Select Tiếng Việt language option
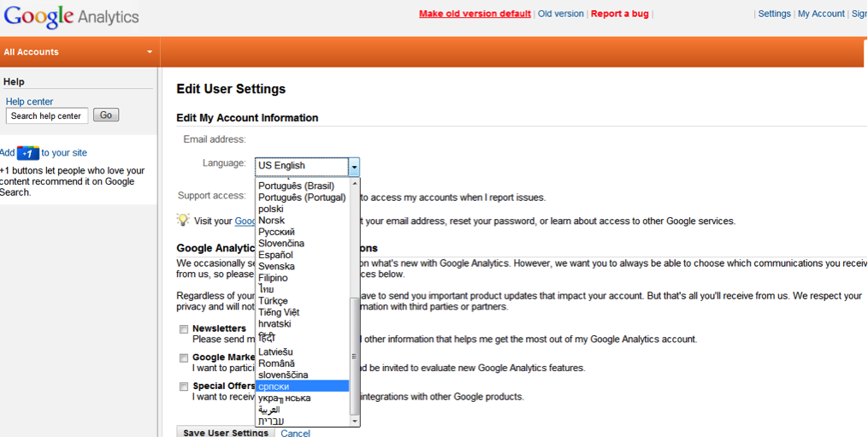Screen dimensions: 868x437 coord(302,312)
